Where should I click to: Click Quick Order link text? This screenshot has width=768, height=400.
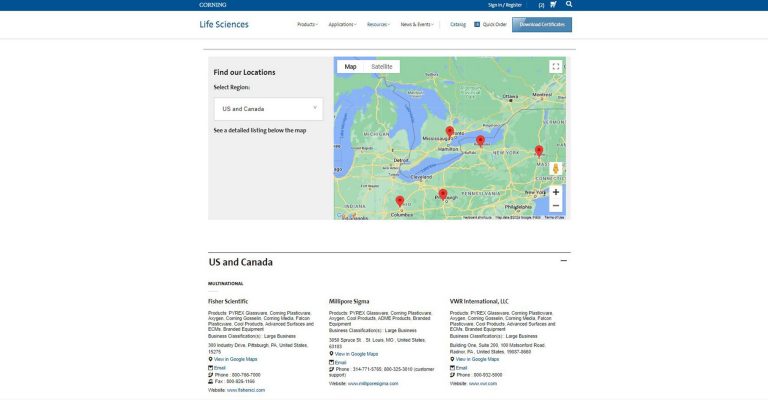pyautogui.click(x=494, y=24)
